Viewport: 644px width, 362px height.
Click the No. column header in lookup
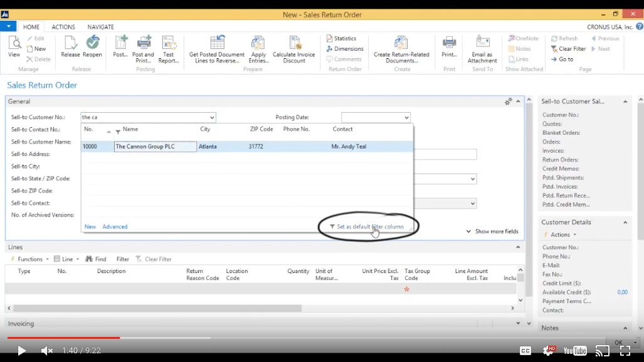click(88, 129)
